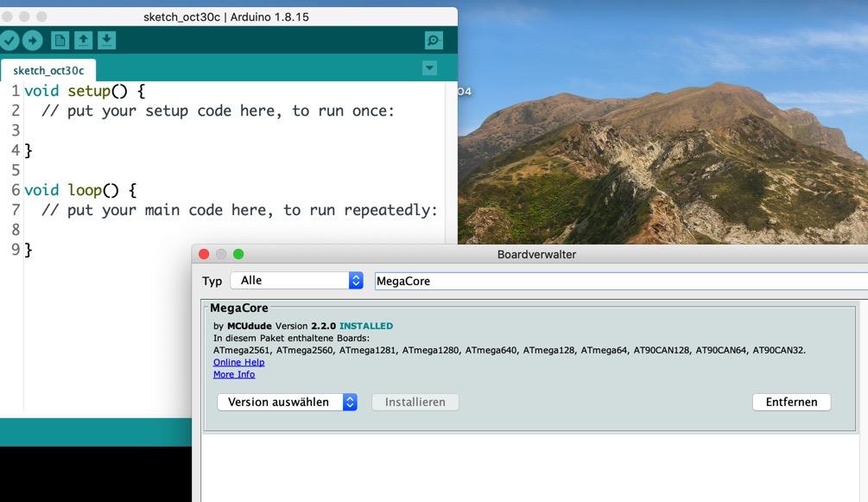
Task: Click the 'void loop() {' code line
Action: (x=80, y=190)
